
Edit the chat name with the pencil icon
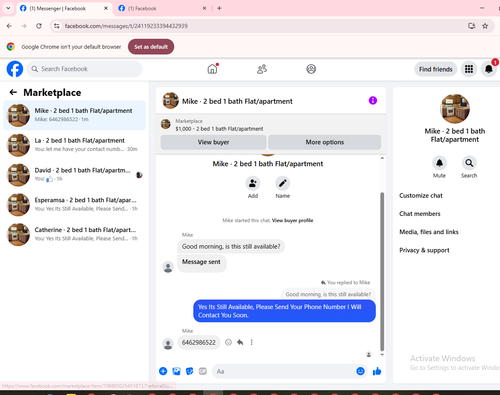click(282, 183)
